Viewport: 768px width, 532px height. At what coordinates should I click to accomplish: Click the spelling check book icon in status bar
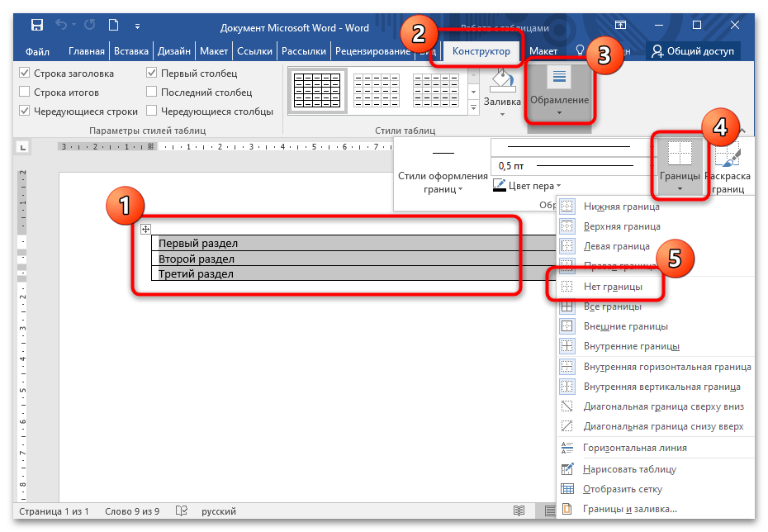pyautogui.click(x=181, y=511)
